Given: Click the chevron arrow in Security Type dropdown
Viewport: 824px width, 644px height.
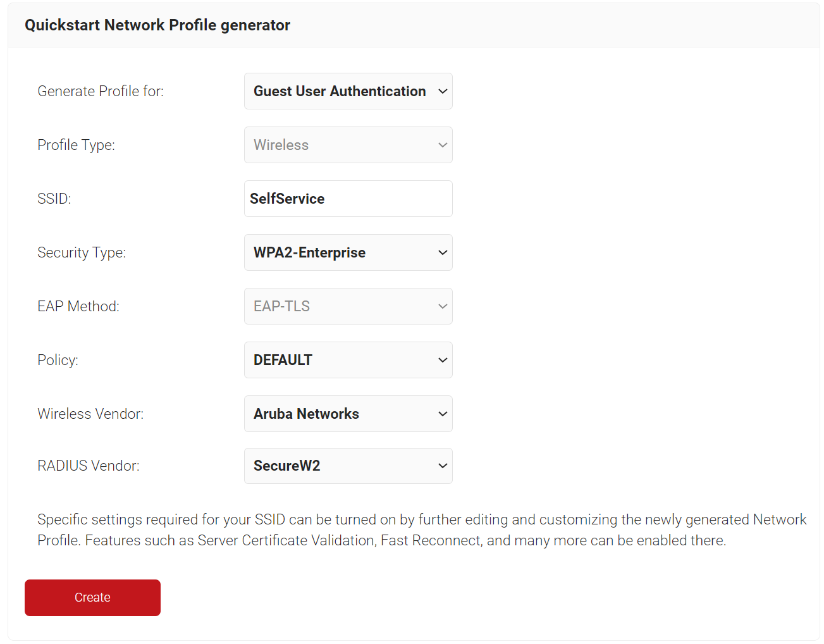Looking at the screenshot, I should point(443,252).
